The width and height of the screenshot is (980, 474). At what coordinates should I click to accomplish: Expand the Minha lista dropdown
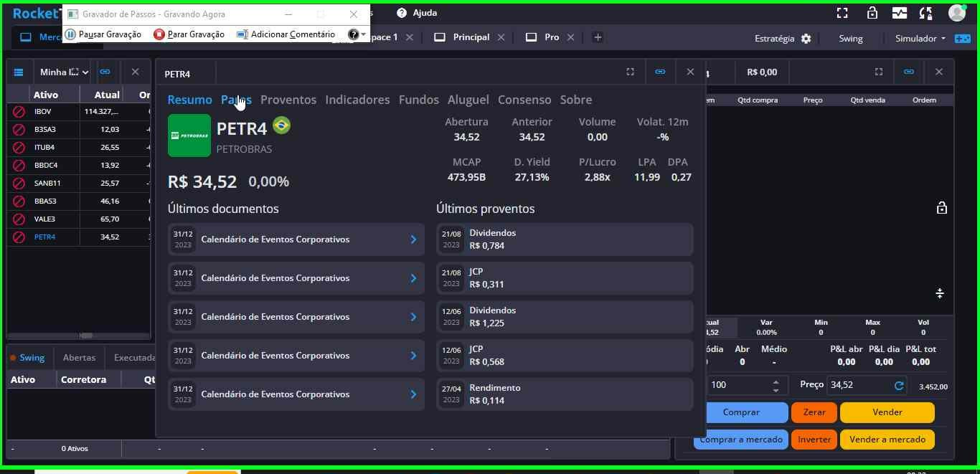pos(64,72)
